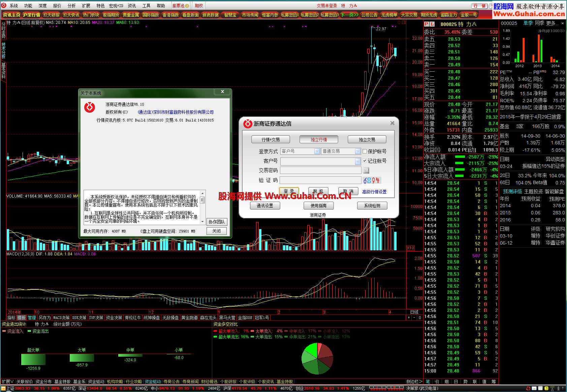Click the P marker icon beside 000025
Image resolution: width=567 pixels, height=392 pixels.
pyautogui.click(x=427, y=24)
